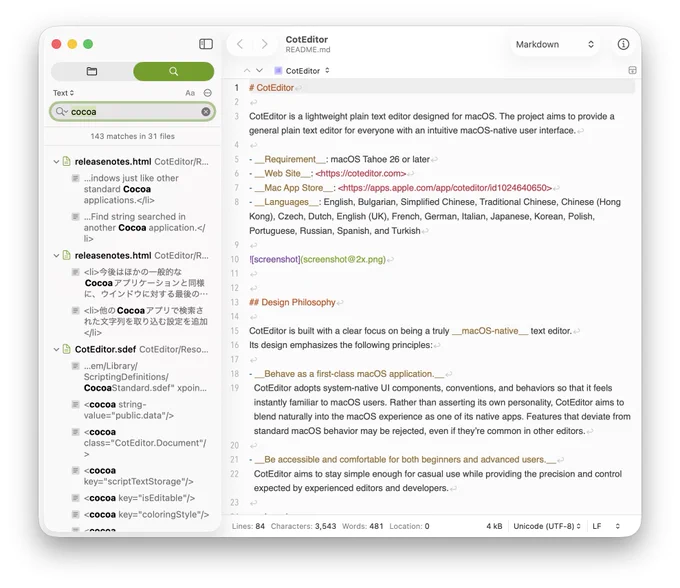Open match cocoa string-value public.data

pos(141,410)
